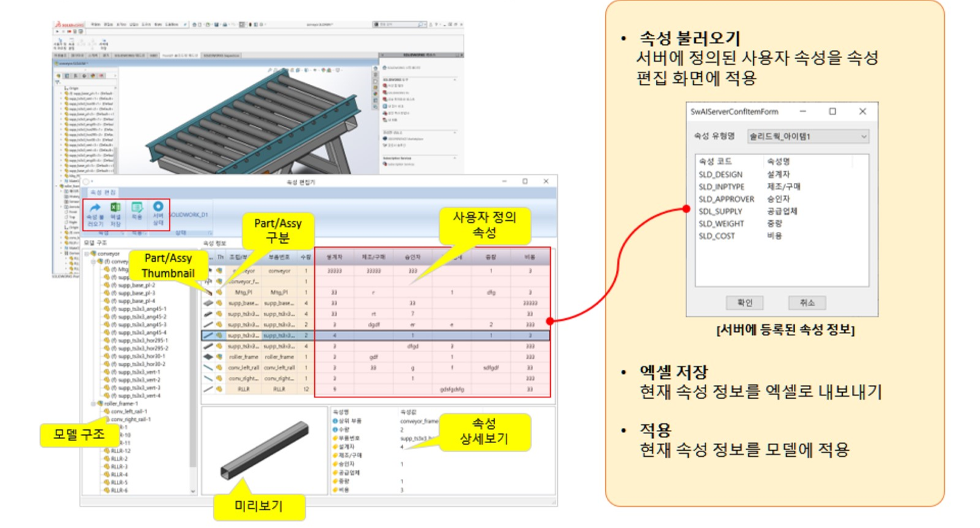Viewport: 980px width, 528px height.
Task: Click the roller_frame row thumbnail icon
Action: pyautogui.click(x=207, y=357)
